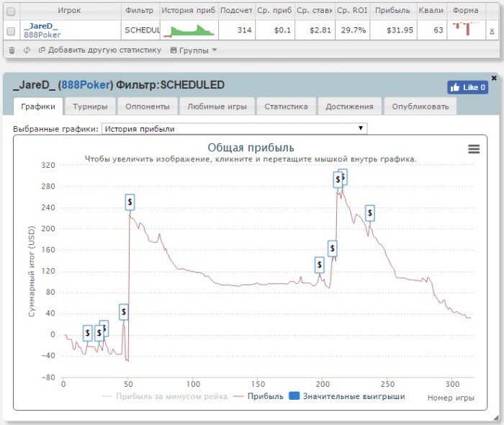Toggle the Прибыль legend series
The height and width of the screenshot is (425, 504).
coord(258,396)
